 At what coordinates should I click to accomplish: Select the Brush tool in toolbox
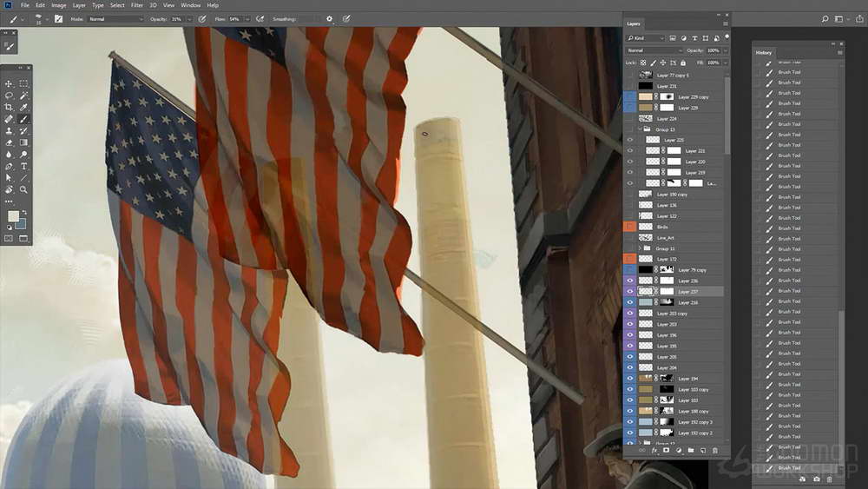tap(23, 119)
